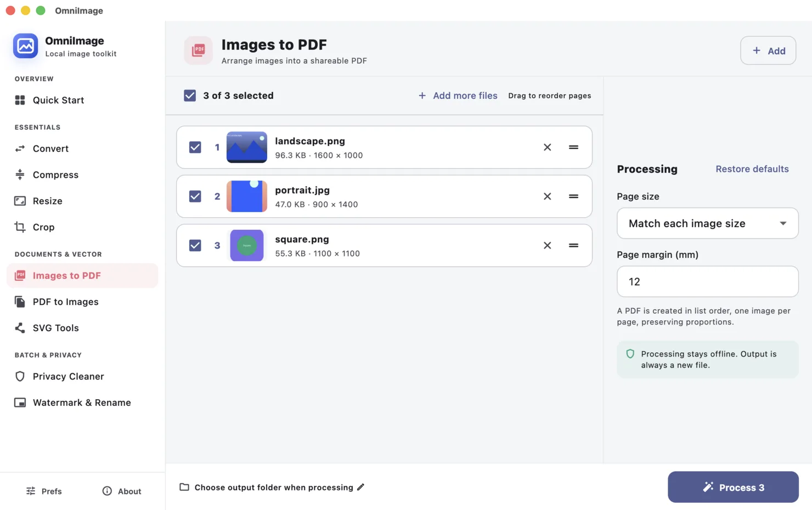812x510 pixels.
Task: Click the Watermark & Rename icon
Action: [20, 403]
